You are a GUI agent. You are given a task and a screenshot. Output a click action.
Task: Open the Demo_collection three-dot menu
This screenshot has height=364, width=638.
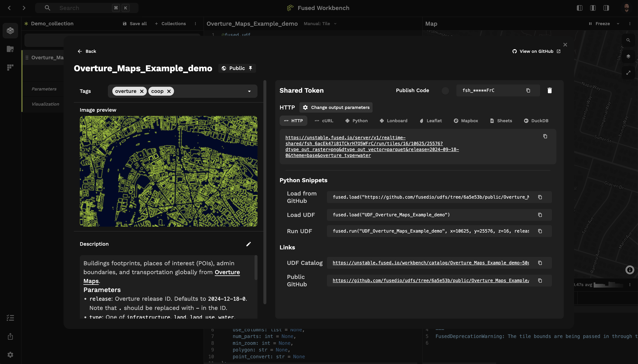[195, 24]
